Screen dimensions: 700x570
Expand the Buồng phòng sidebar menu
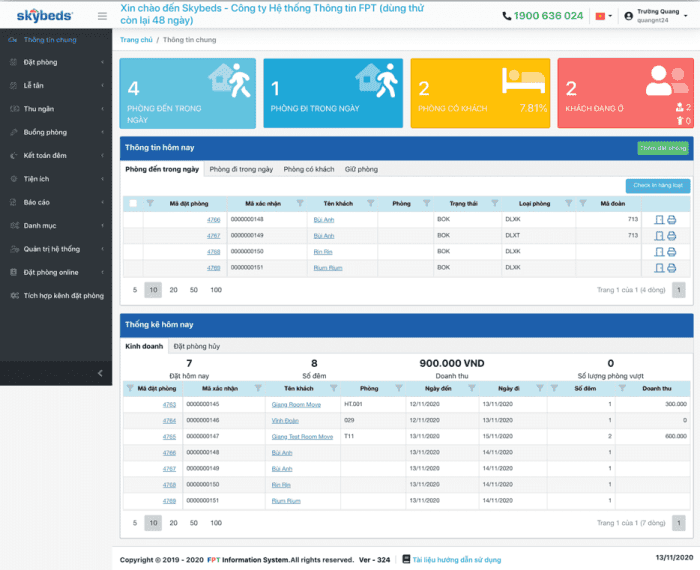tap(56, 132)
